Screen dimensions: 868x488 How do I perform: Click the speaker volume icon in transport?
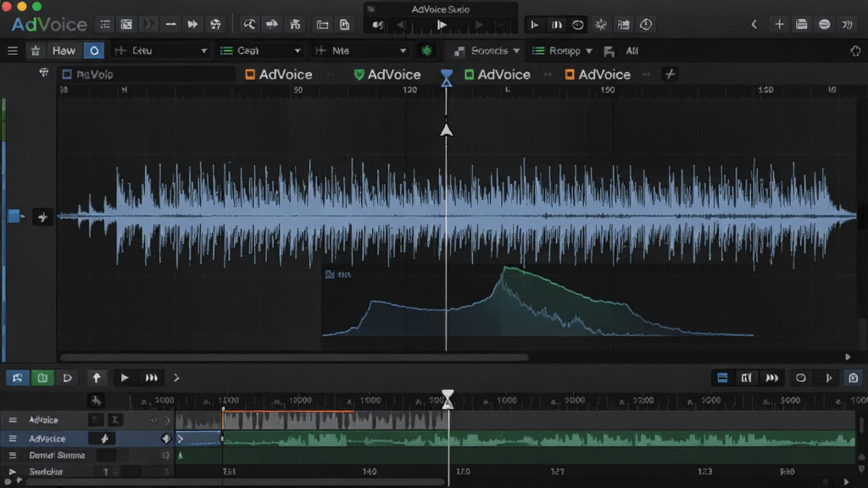tap(377, 25)
